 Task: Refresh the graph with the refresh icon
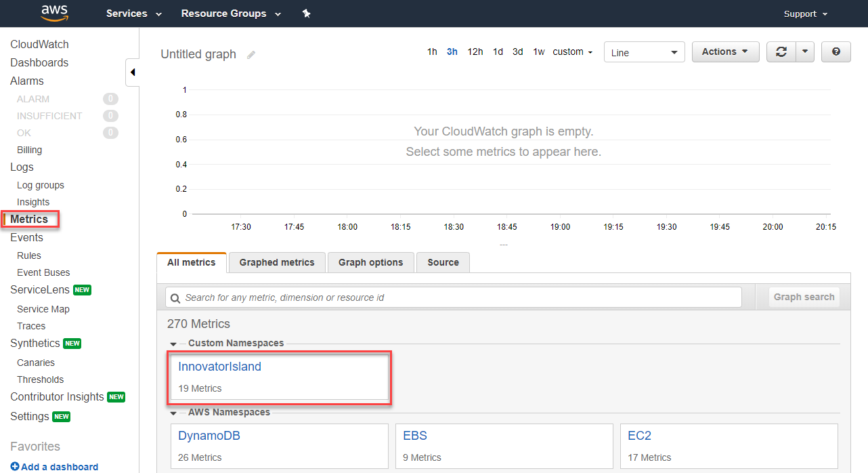[781, 52]
